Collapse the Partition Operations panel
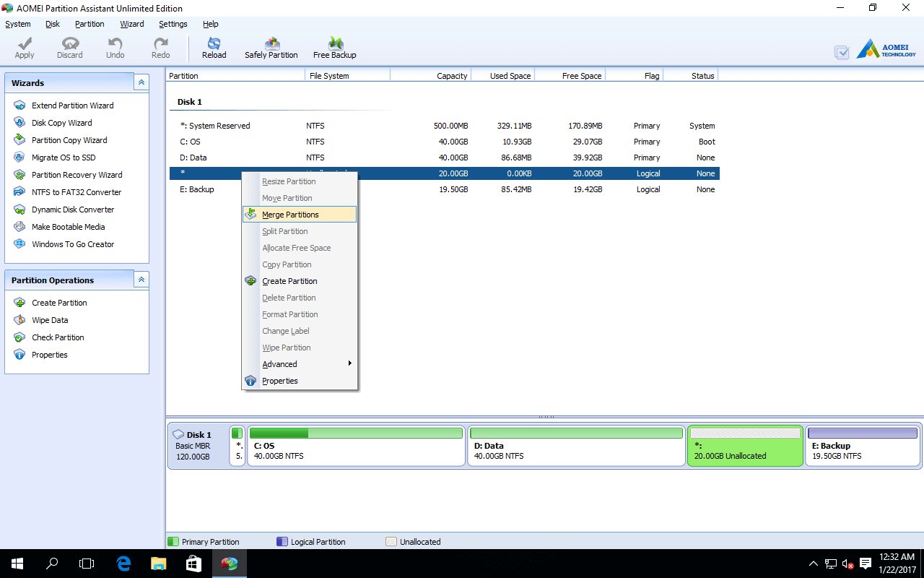Image resolution: width=924 pixels, height=578 pixels. coord(141,279)
